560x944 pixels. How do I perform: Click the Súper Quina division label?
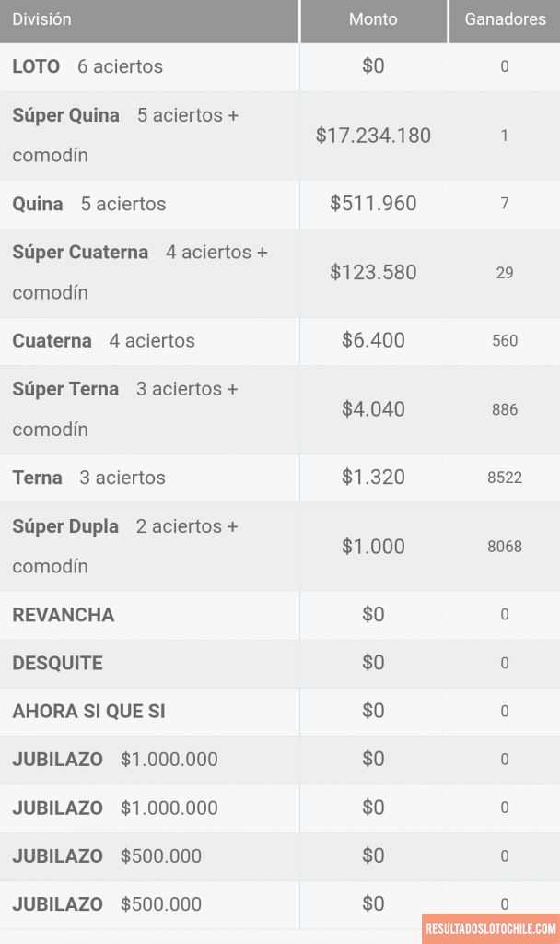coord(66,115)
